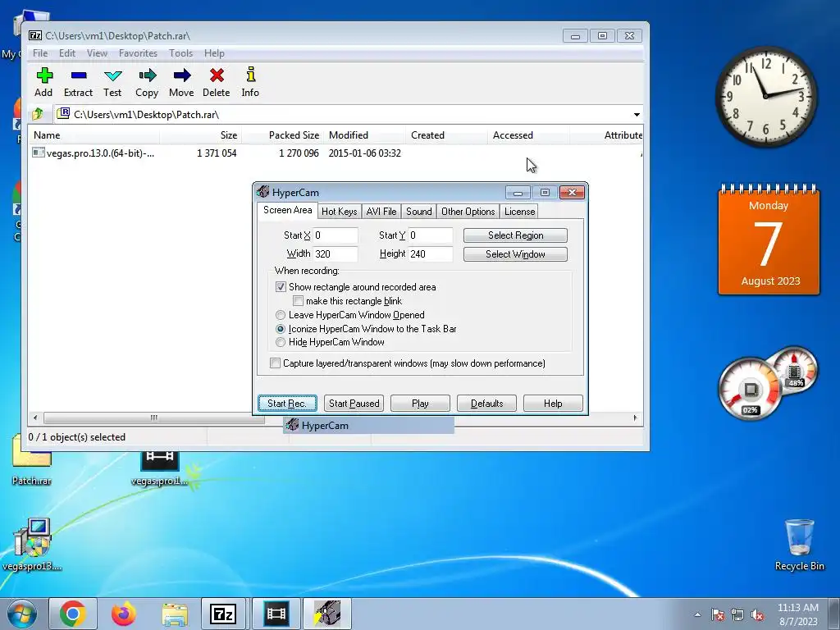The image size is (840, 630).
Task: Select Iconize HyperCam Window to Task Bar
Action: 281,329
